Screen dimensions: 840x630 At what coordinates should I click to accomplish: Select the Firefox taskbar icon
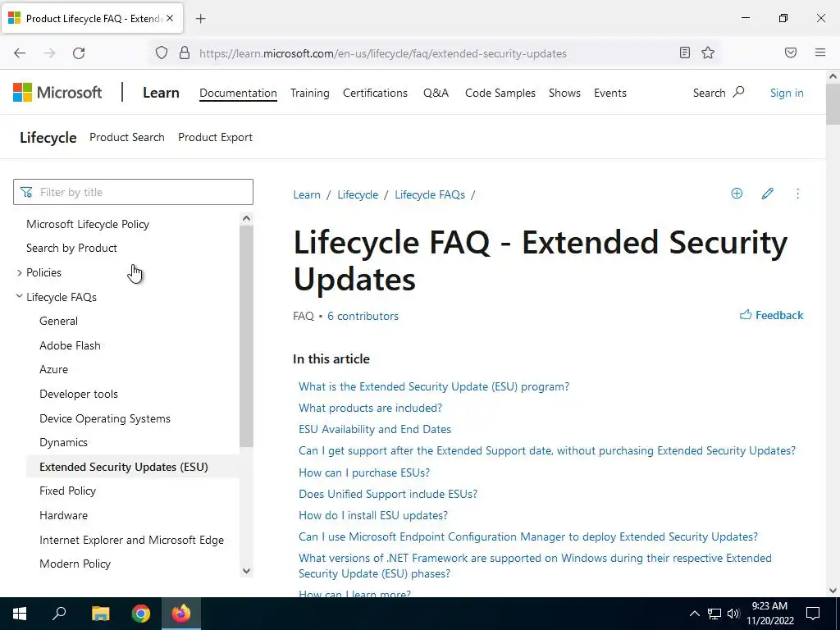click(x=181, y=614)
